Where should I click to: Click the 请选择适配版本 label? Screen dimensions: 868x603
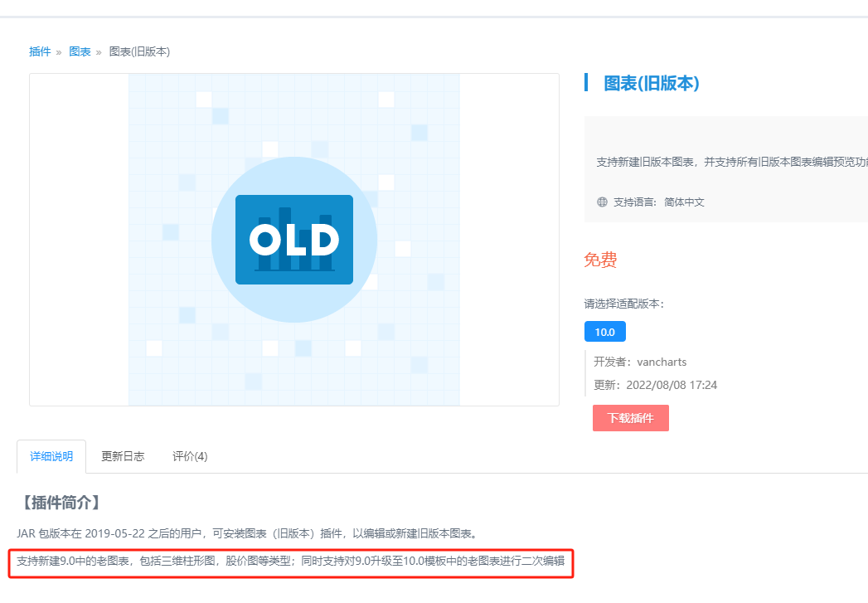[x=624, y=304]
